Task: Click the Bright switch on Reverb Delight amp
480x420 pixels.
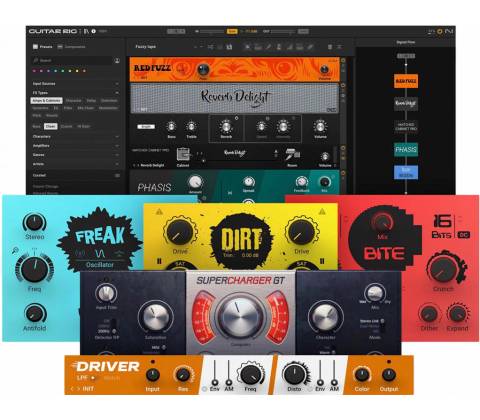Action: tap(146, 127)
